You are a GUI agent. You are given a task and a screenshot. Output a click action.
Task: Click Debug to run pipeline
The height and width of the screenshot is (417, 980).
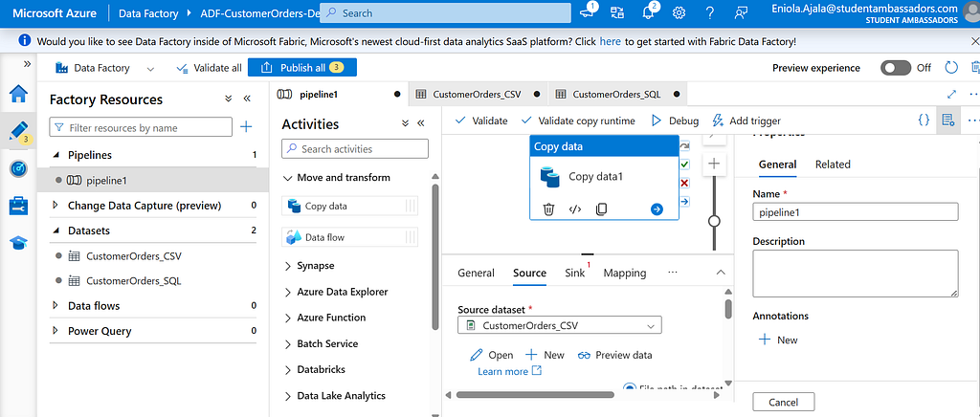(675, 121)
